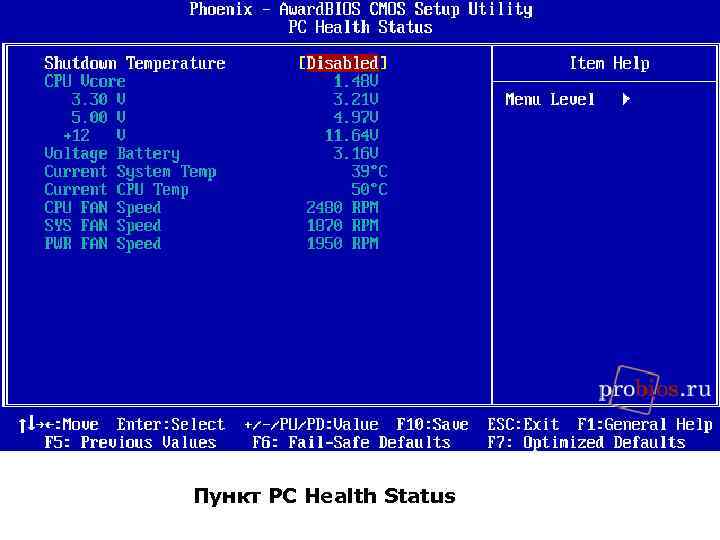
Task: Click the F10:Save hint
Action: 433,424
